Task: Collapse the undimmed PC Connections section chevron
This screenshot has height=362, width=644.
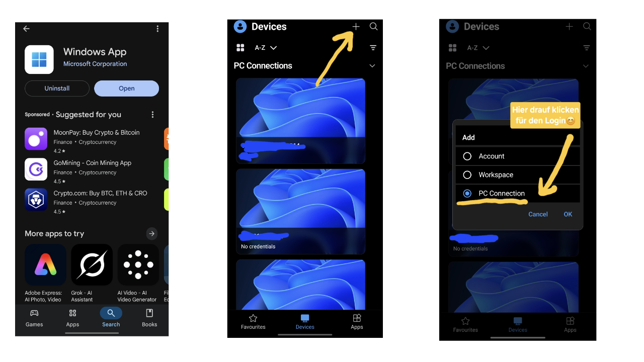Action: (x=372, y=66)
